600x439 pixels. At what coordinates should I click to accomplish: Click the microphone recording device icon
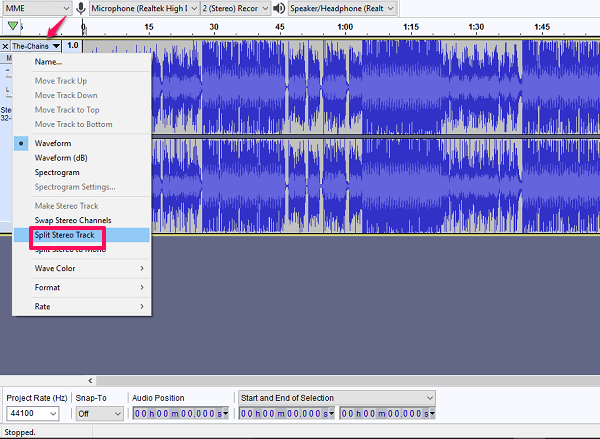coord(81,8)
